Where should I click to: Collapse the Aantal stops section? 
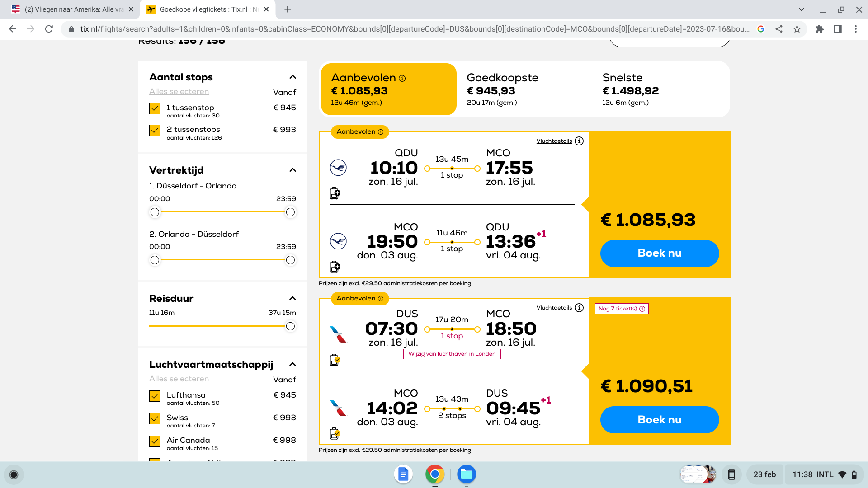292,77
